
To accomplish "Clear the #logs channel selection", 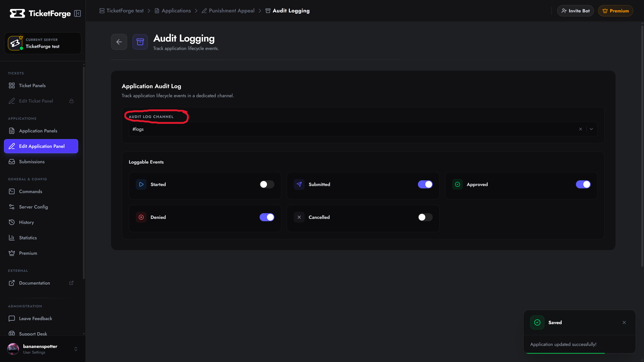I will [x=580, y=129].
